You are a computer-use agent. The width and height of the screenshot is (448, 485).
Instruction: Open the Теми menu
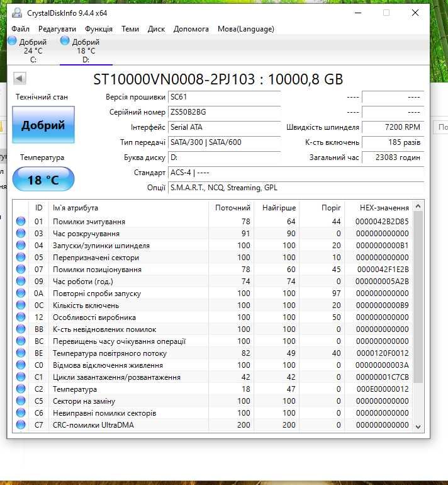point(130,29)
